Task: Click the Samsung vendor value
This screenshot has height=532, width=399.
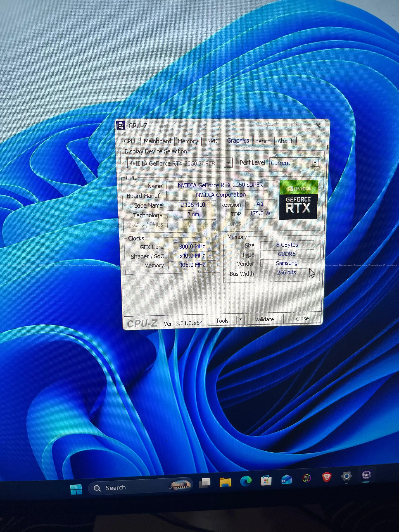Action: 287,263
